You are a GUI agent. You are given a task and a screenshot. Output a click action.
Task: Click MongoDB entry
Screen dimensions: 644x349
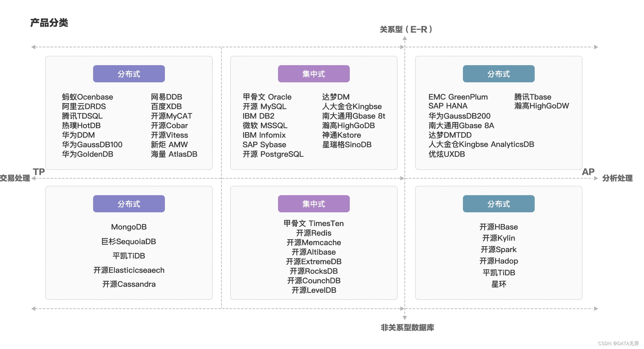(x=129, y=227)
